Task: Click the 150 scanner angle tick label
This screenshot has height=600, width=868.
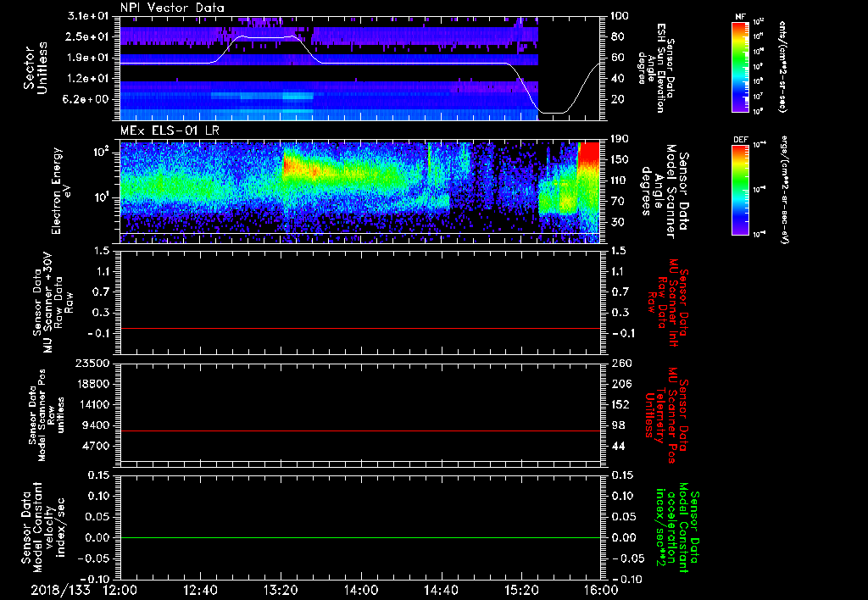Action: click(620, 159)
